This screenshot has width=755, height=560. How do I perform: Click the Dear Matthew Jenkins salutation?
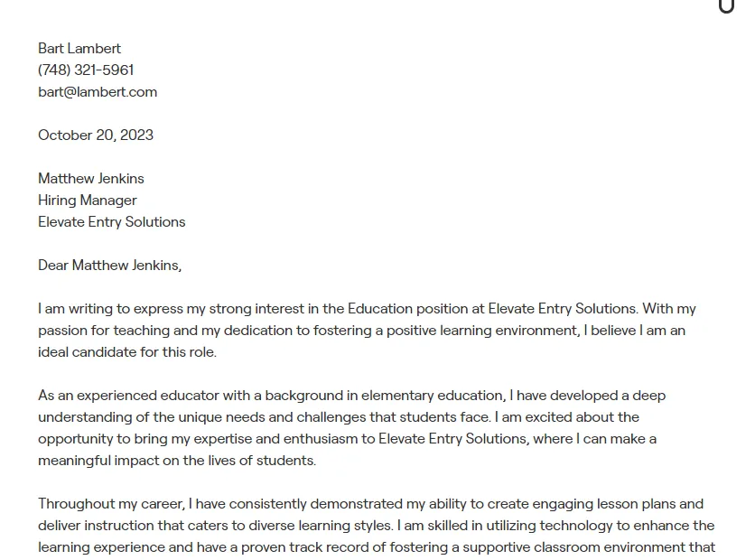(x=110, y=266)
